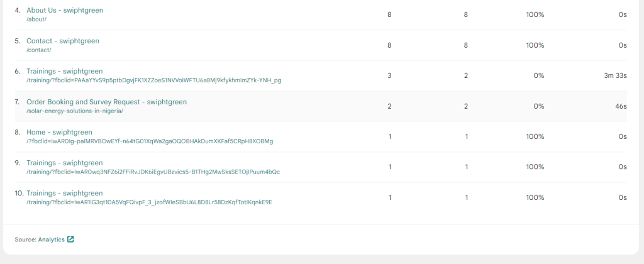
Task: Select the training URL starting fbclid=IwAR1lG3
Action: pos(149,202)
